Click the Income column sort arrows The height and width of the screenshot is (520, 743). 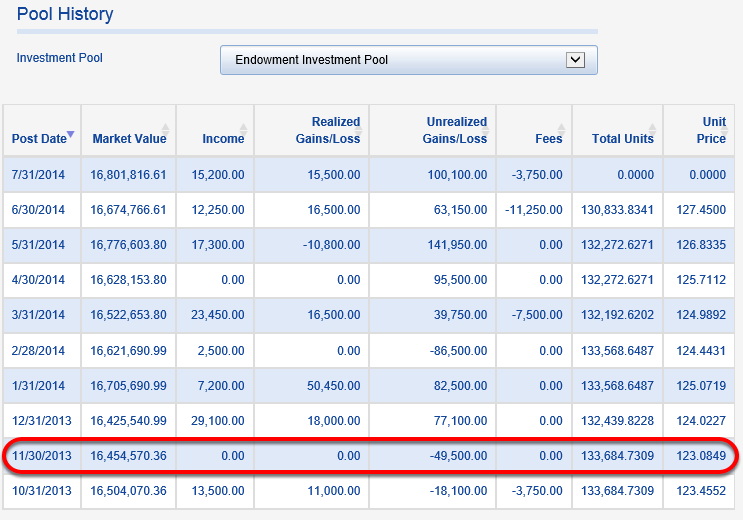tap(243, 130)
